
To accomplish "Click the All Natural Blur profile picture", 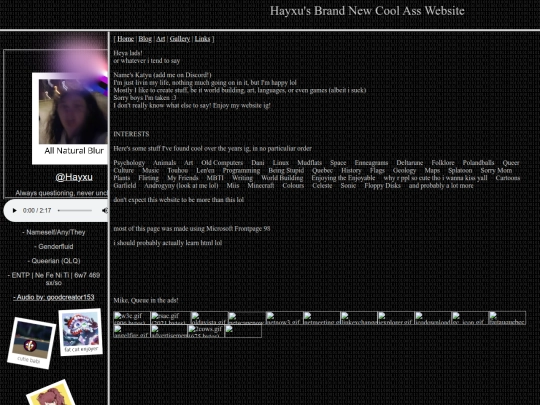I will (70, 118).
